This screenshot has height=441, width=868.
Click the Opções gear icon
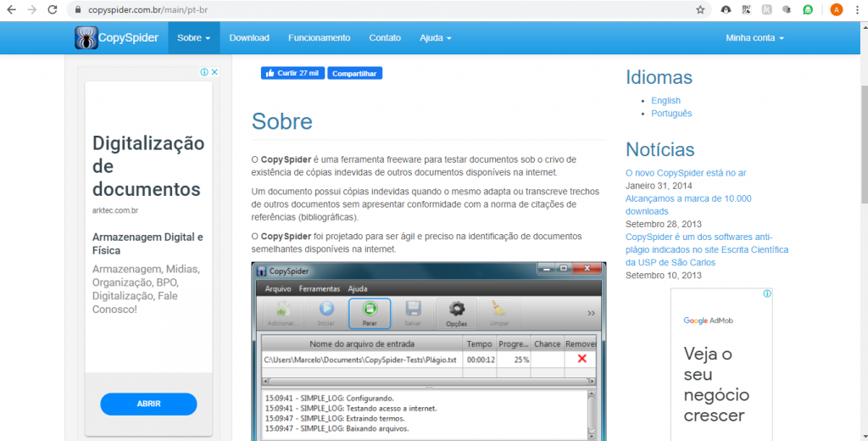456,314
